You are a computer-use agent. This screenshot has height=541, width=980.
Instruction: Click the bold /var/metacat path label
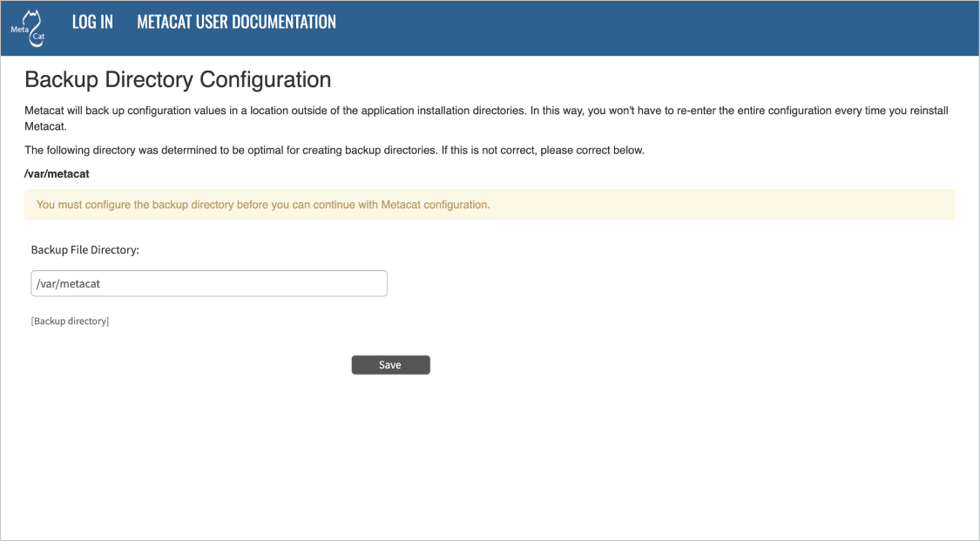tap(56, 173)
